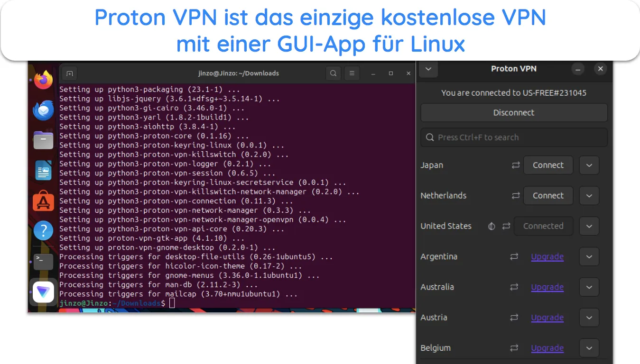Expand the Belgium server list
This screenshot has width=640, height=364.
tap(589, 348)
